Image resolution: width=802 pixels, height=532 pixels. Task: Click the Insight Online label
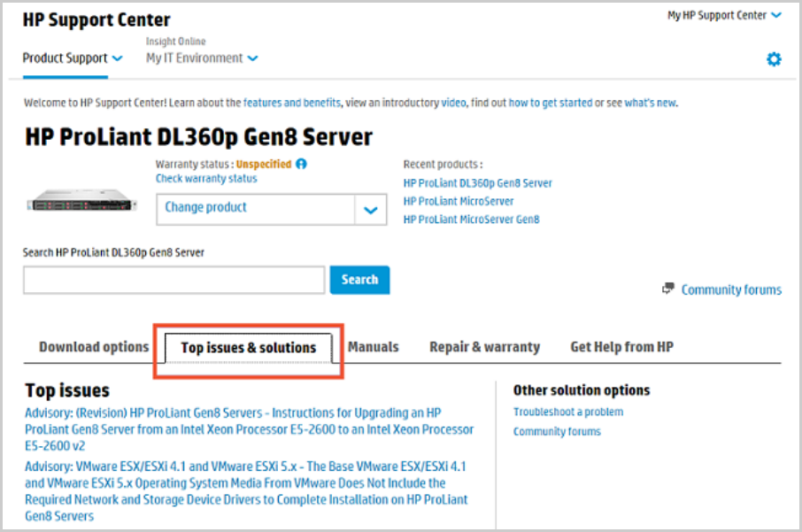175,42
